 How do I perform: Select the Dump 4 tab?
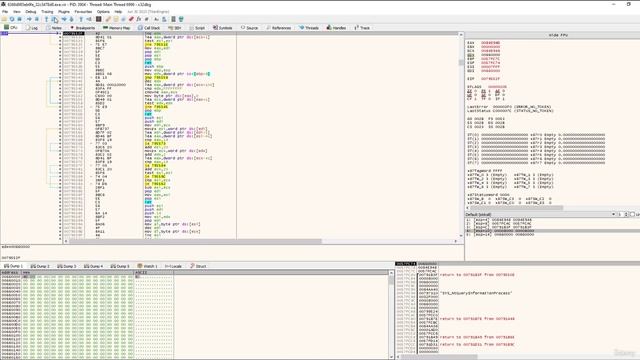click(x=93, y=266)
